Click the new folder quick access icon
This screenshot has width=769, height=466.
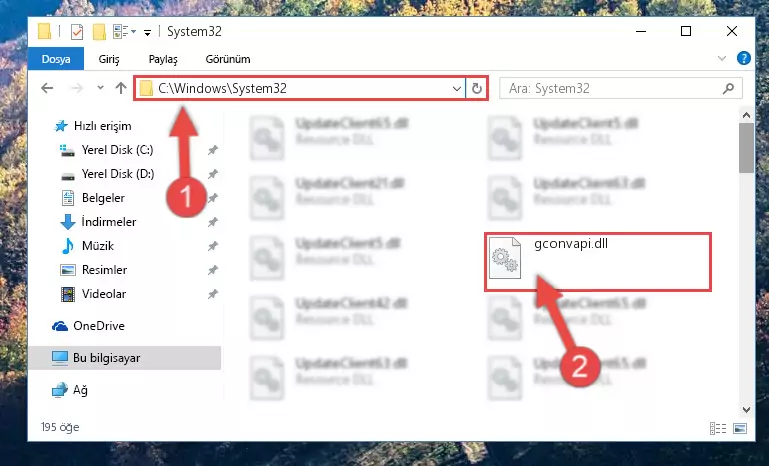[x=99, y=32]
